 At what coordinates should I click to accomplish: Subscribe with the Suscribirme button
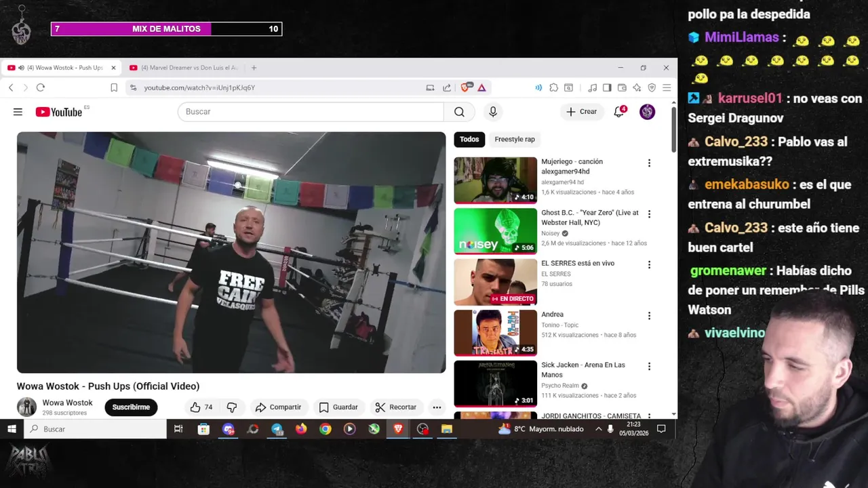click(131, 407)
